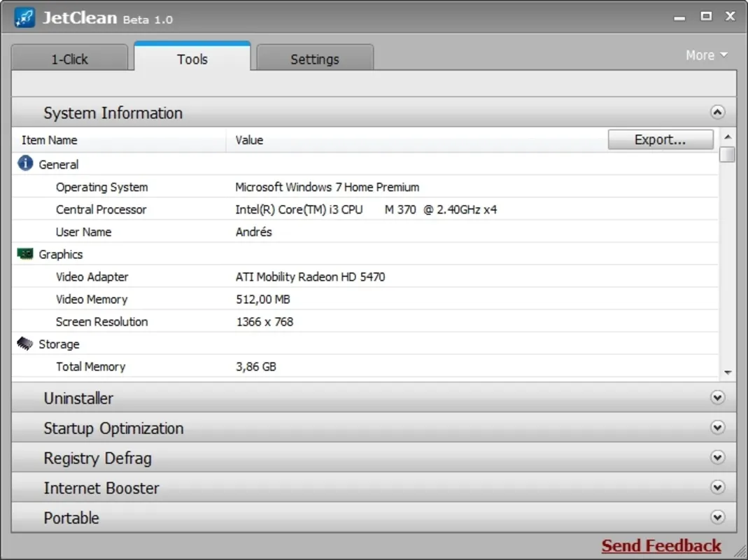Click the Internet Booster section title
748x560 pixels.
[101, 488]
